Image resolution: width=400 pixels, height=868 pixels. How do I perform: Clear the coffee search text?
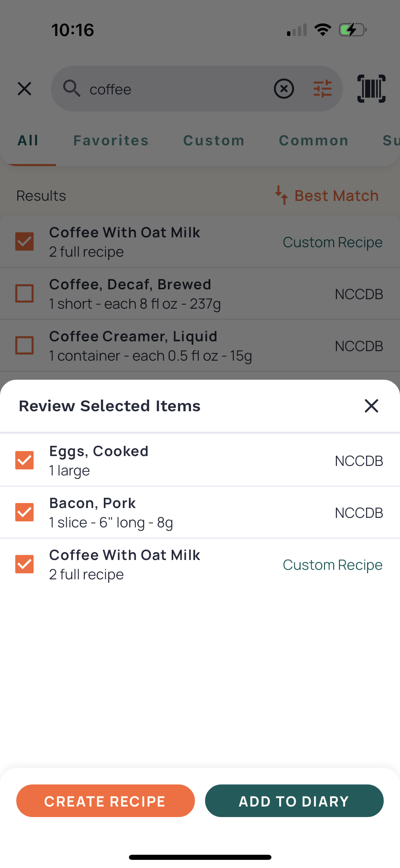(284, 89)
